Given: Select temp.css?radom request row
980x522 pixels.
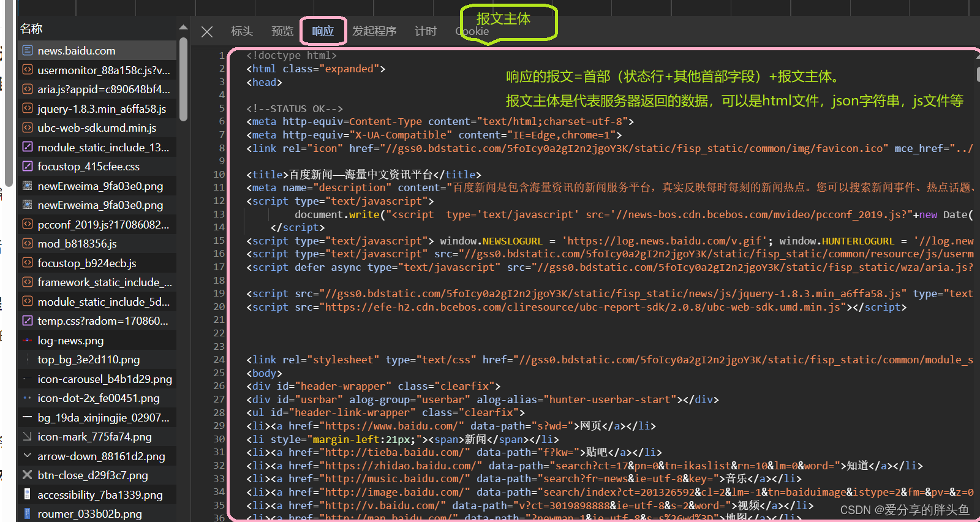Looking at the screenshot, I should [x=97, y=320].
